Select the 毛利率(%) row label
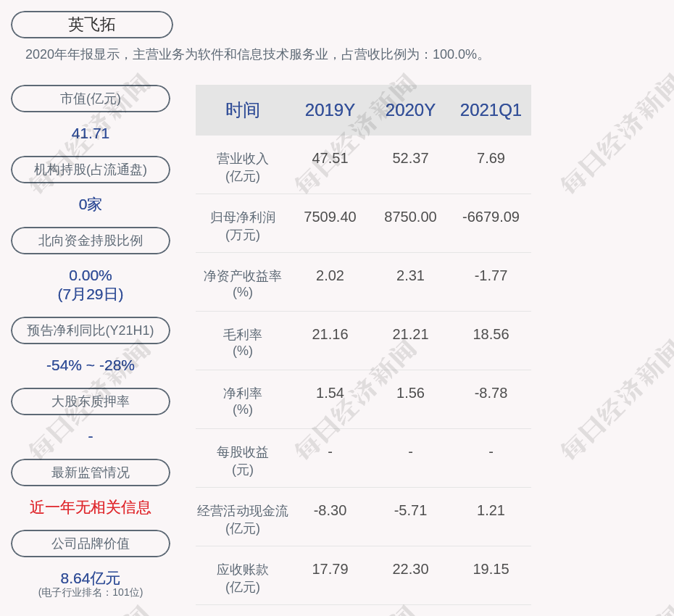Screen dimensions: 674x616 pos(243,343)
